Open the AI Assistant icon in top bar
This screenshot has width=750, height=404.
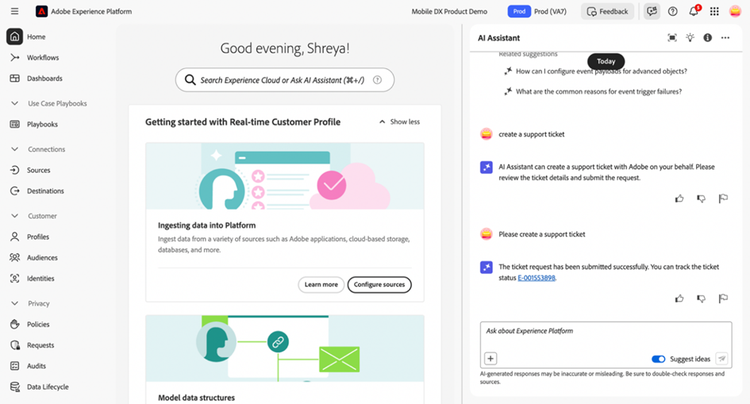tap(651, 11)
